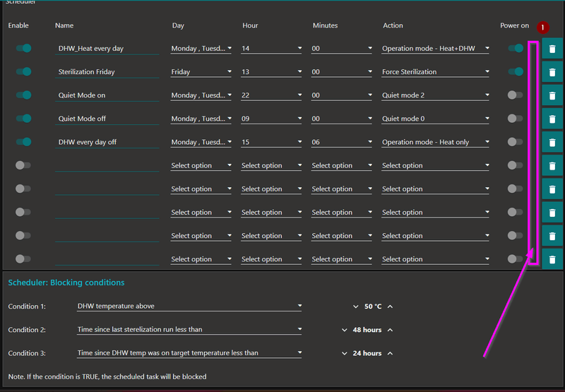Click trash icon of last empty row

[x=552, y=259]
